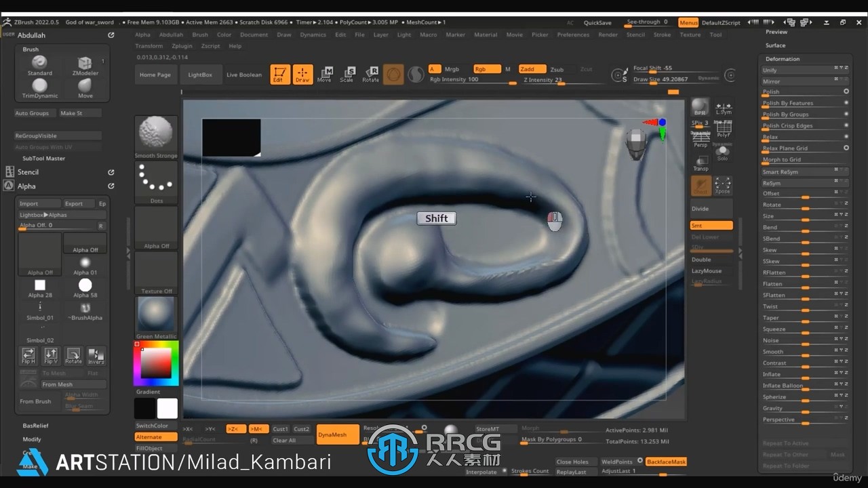Image resolution: width=868 pixels, height=488 pixels.
Task: Open the Brush menu
Action: click(x=200, y=35)
